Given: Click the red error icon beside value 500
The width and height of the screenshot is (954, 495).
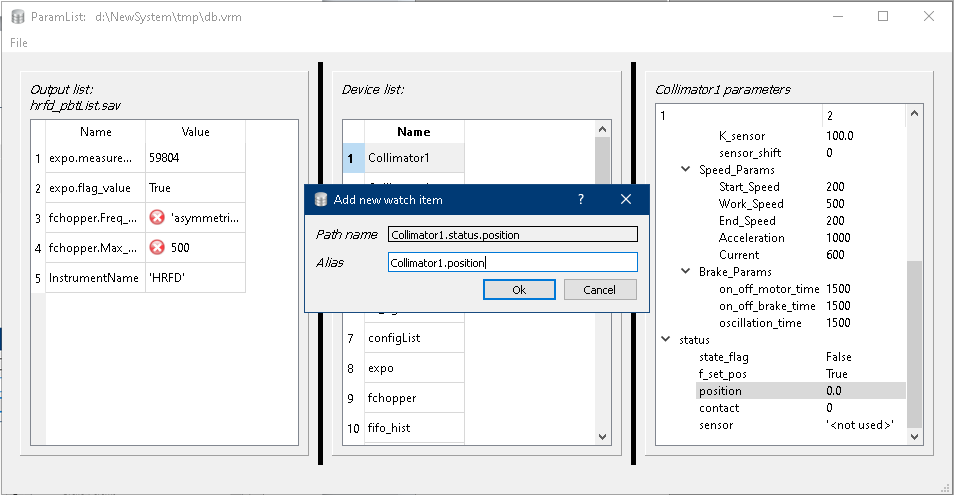Looking at the screenshot, I should pos(156,248).
